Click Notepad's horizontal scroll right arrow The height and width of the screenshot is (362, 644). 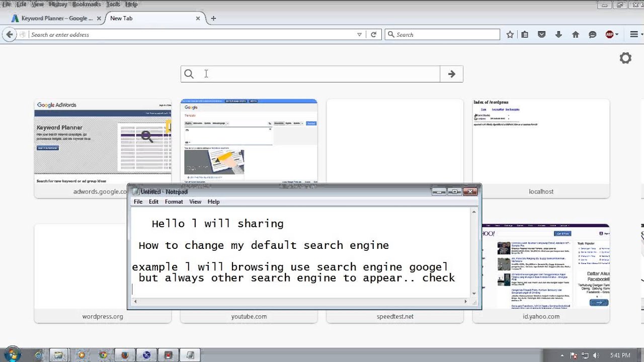coord(465,302)
